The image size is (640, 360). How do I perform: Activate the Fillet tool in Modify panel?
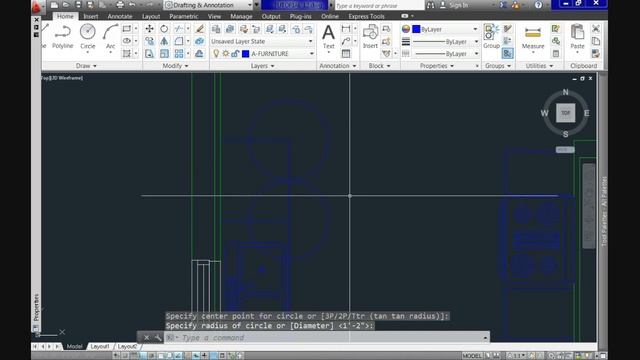(x=179, y=41)
